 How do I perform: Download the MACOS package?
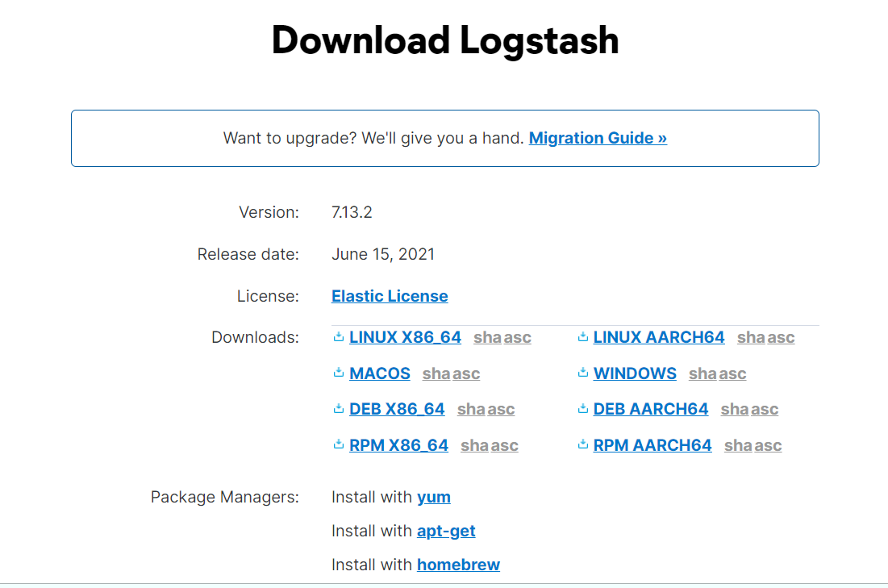pos(379,374)
